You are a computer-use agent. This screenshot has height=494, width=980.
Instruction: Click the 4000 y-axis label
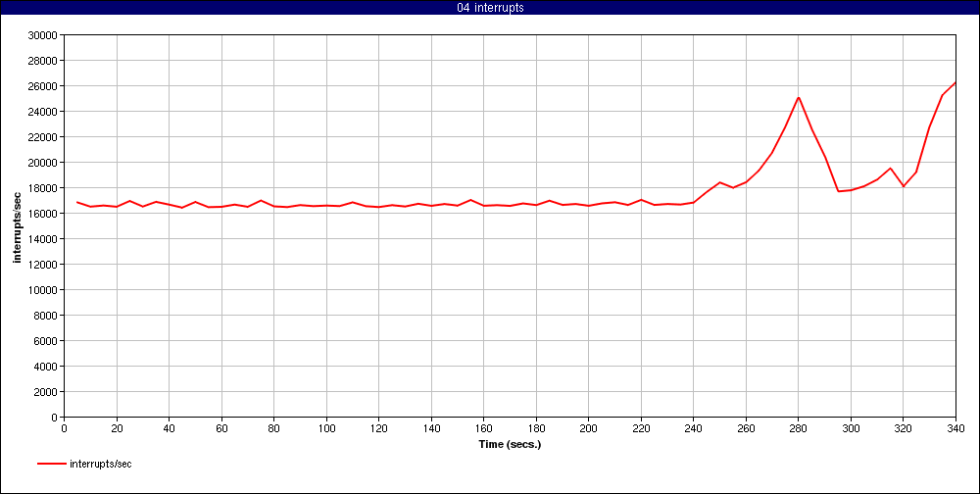46,367
